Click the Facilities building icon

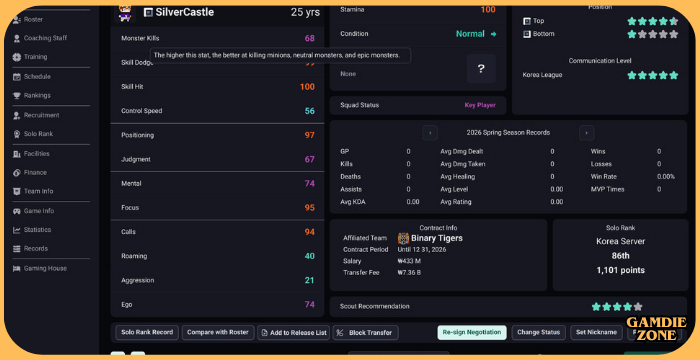click(x=17, y=154)
